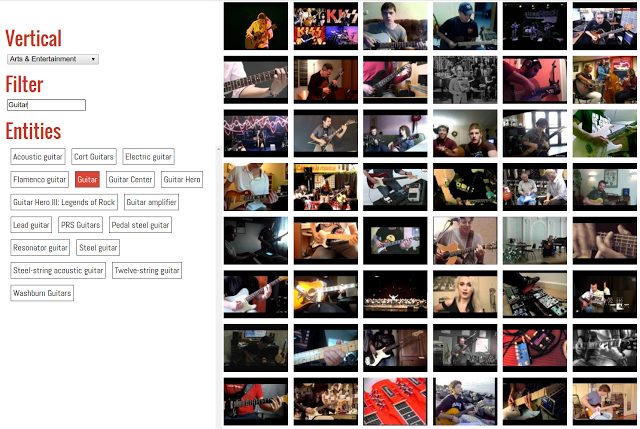
Task: Open the Les Paul sunburst guitar thumbnail
Action: 256,187
